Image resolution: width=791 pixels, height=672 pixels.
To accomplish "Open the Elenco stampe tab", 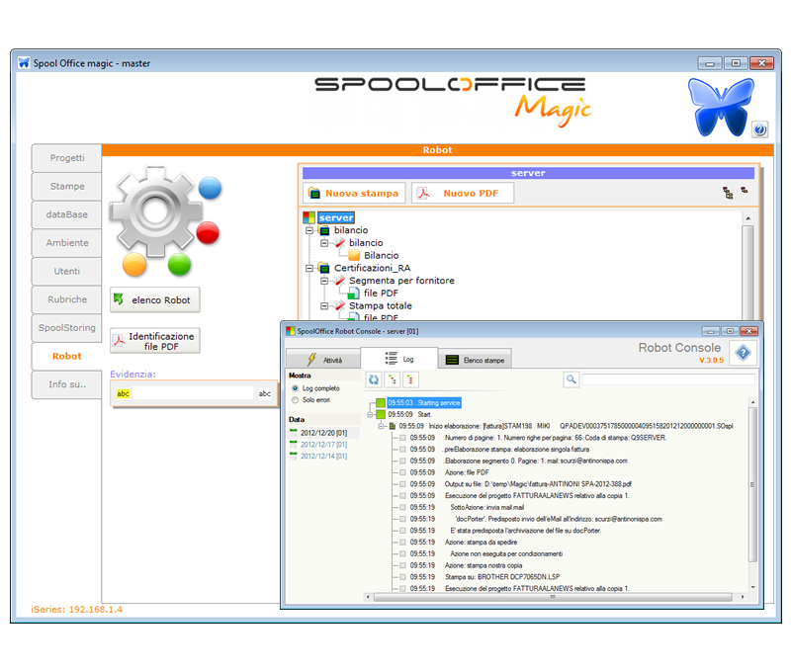I will click(x=475, y=360).
